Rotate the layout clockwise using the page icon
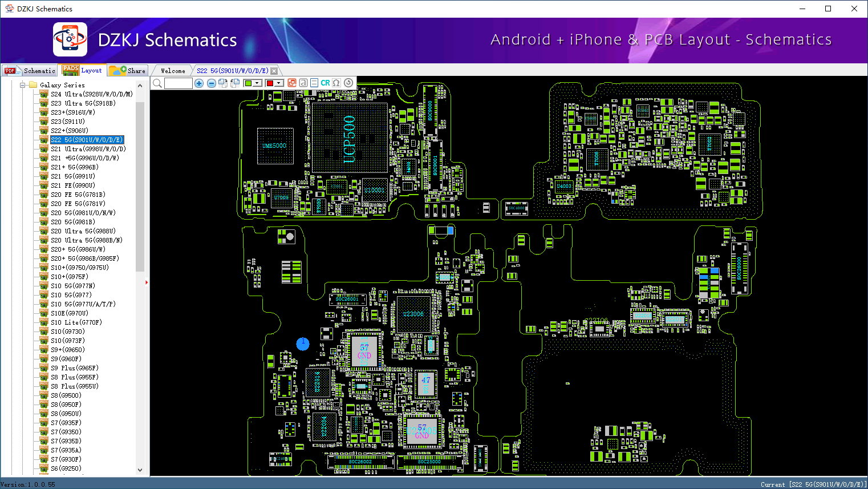The image size is (868, 489). point(223,83)
